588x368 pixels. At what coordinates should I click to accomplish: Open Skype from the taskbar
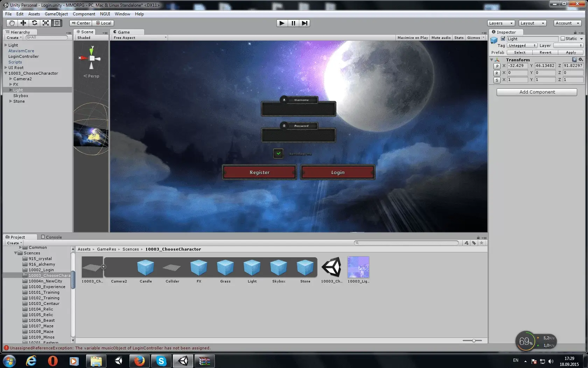tap(161, 361)
